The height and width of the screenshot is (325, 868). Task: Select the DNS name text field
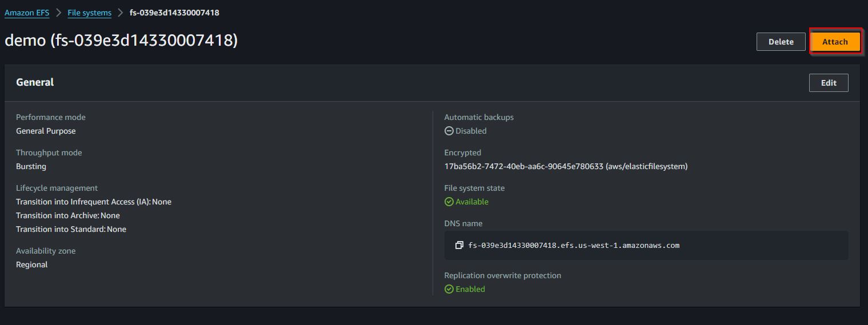[x=646, y=246]
